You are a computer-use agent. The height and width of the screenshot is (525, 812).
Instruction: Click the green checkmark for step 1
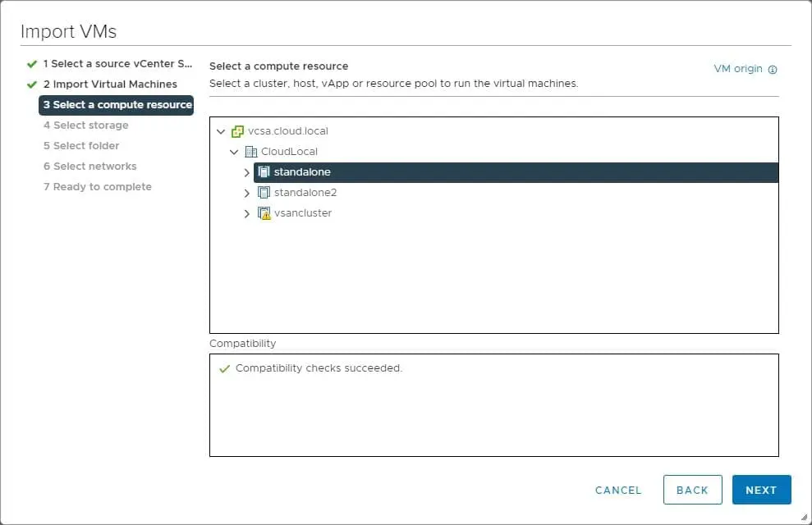(x=32, y=63)
